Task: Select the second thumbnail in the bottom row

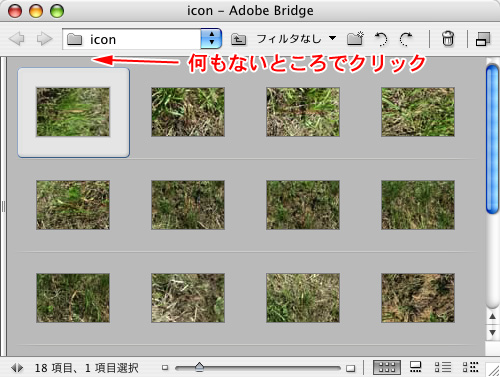Action: coord(188,298)
